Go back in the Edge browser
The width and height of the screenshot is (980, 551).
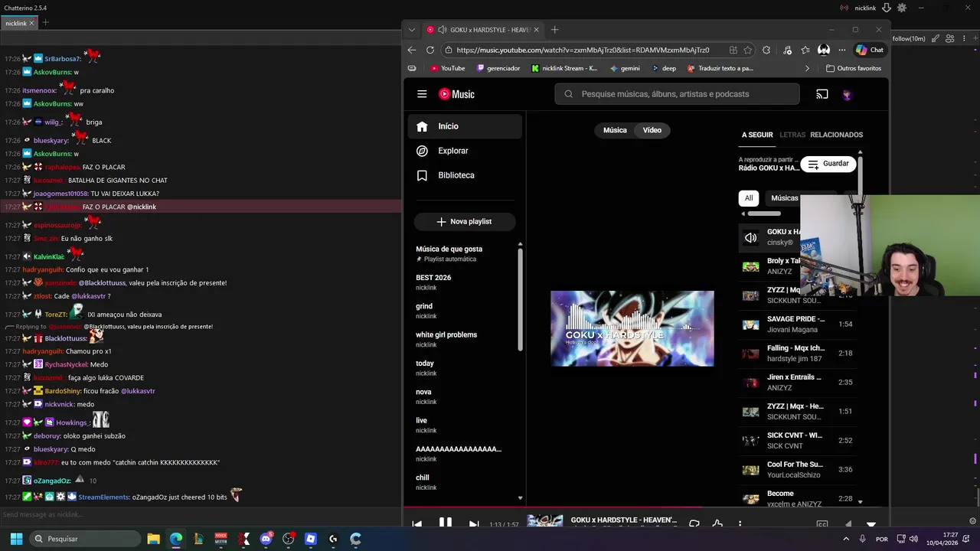click(x=412, y=50)
